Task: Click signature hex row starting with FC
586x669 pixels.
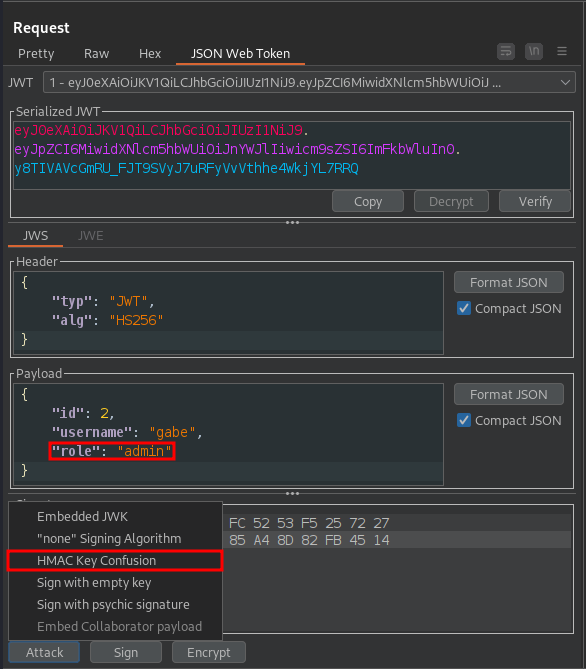Action: pos(309,523)
